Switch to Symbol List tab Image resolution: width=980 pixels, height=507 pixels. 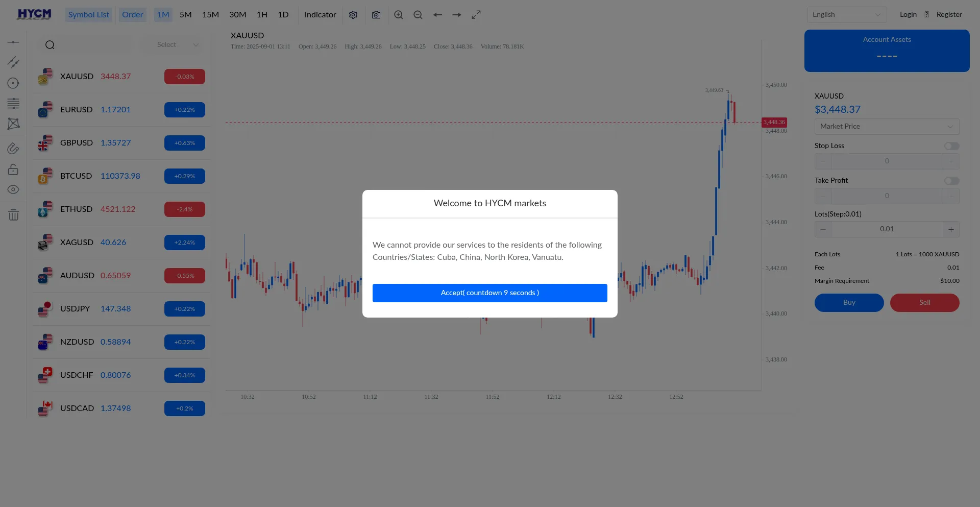(89, 15)
